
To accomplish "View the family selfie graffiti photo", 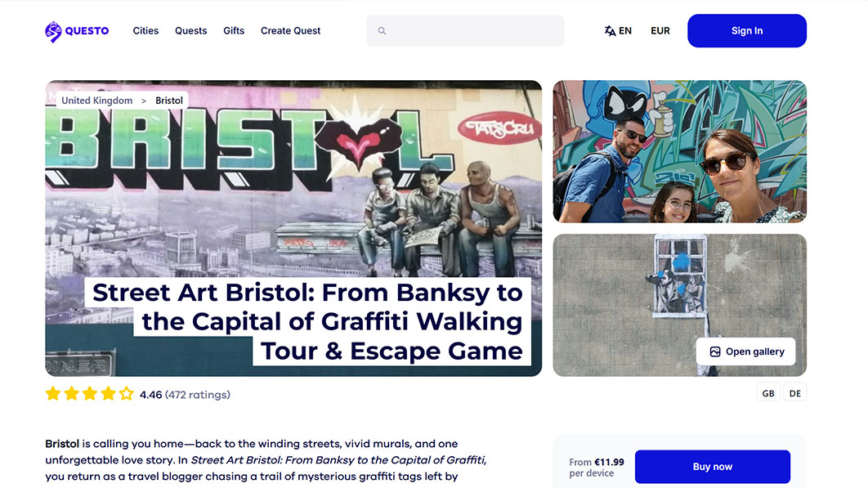I will (x=680, y=152).
